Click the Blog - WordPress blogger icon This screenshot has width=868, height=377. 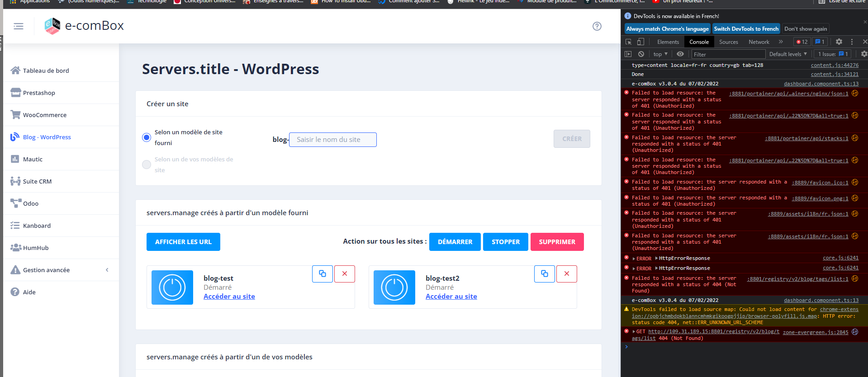pyautogui.click(x=15, y=137)
